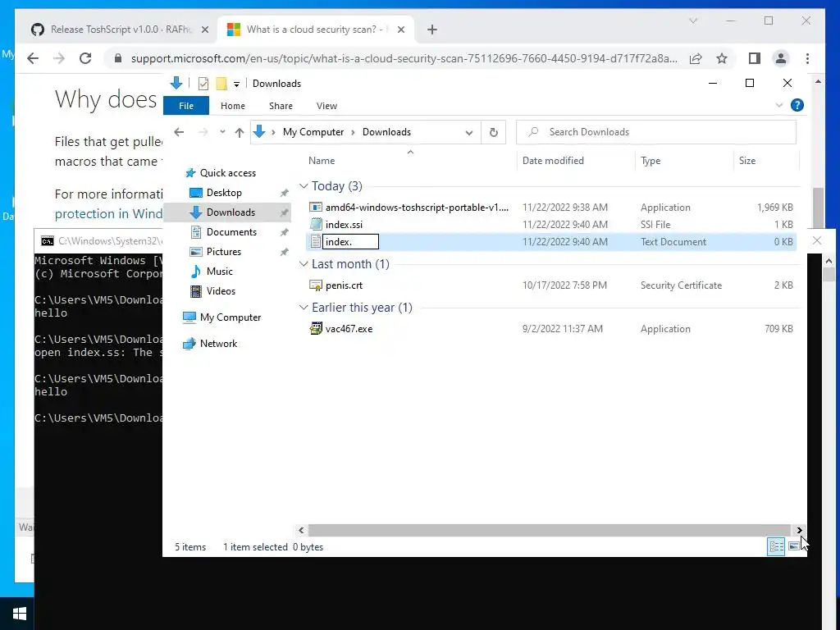Screen dimensions: 840x630
Task: Switch to Details view icon in status bar
Action: pos(776,546)
